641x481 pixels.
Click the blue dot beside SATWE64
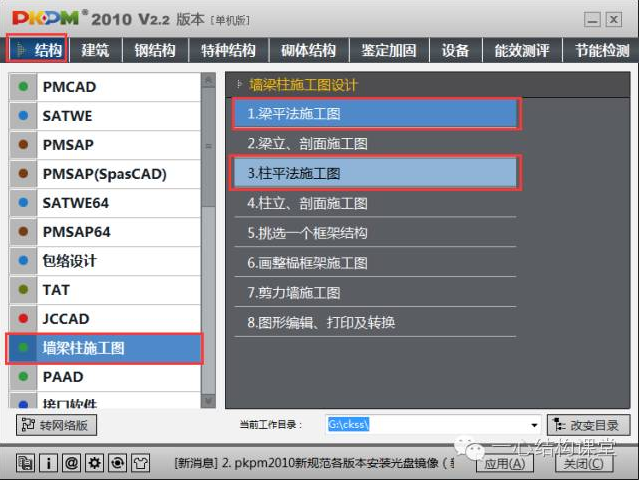pyautogui.click(x=23, y=203)
